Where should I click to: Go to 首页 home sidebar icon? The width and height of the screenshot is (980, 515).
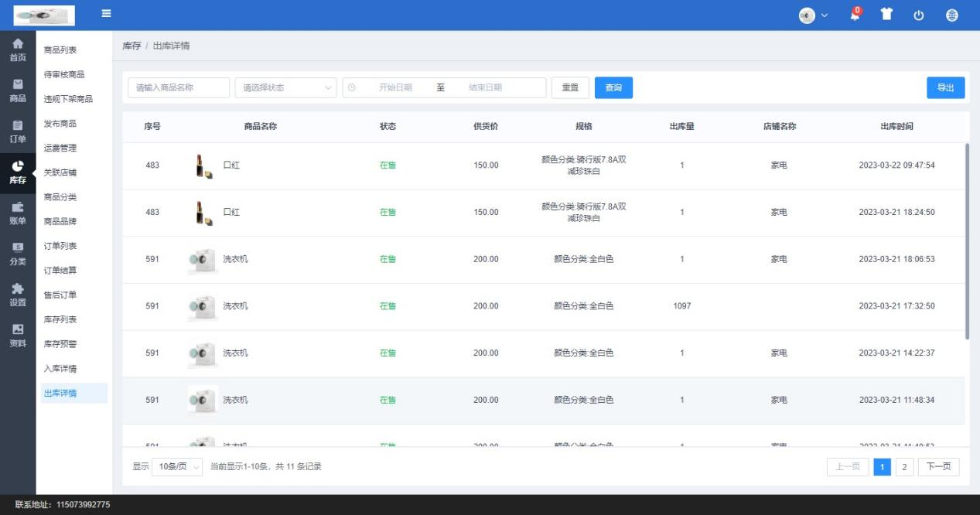tap(17, 50)
